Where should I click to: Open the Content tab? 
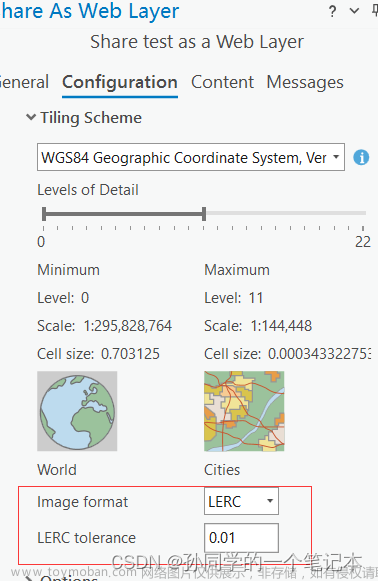(222, 82)
